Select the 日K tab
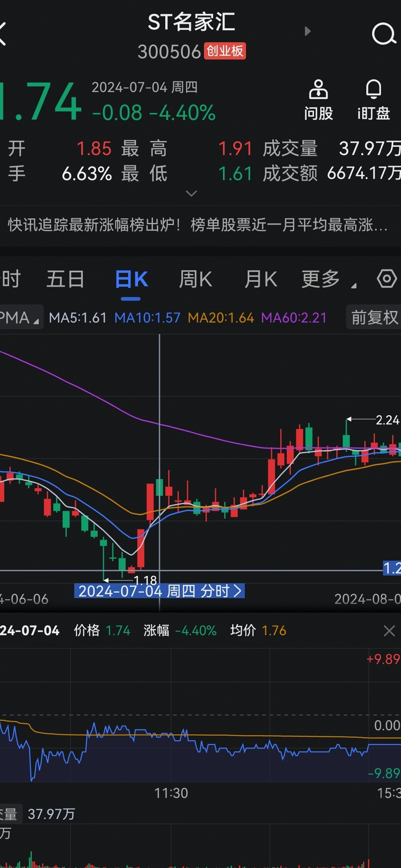Screen dimensions: 401x868 pos(131,279)
